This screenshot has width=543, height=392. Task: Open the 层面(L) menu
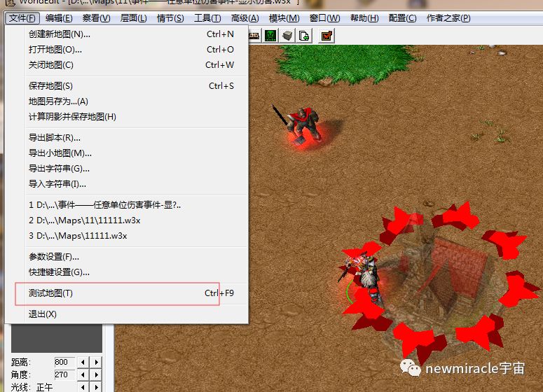click(133, 18)
